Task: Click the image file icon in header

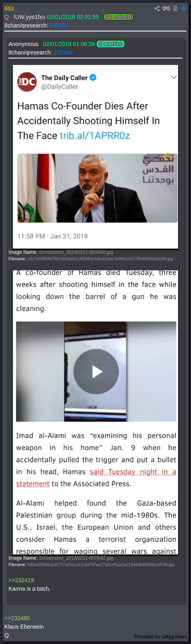Action: (175, 8)
